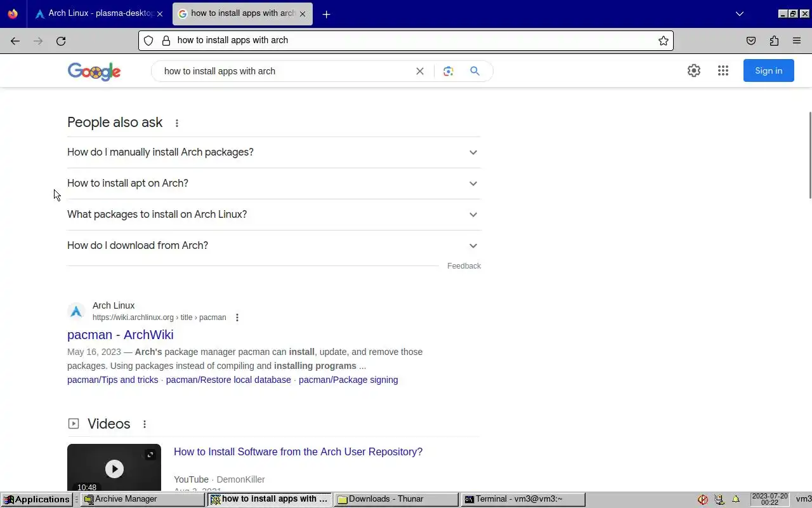The height and width of the screenshot is (508, 812).
Task: Open pacman/Tips and tricks link
Action: (112, 380)
